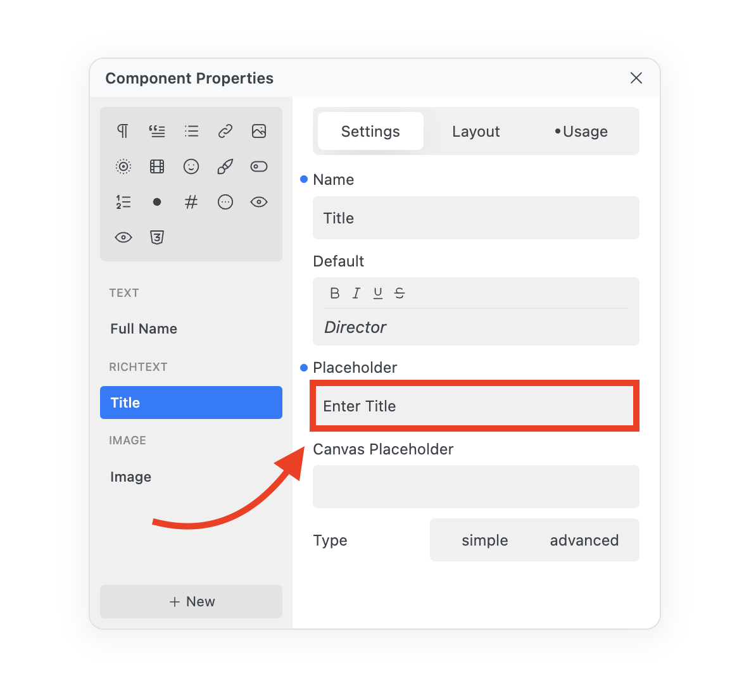Choose the numbered list property icon
Screen dimensions: 756x700
(x=123, y=202)
